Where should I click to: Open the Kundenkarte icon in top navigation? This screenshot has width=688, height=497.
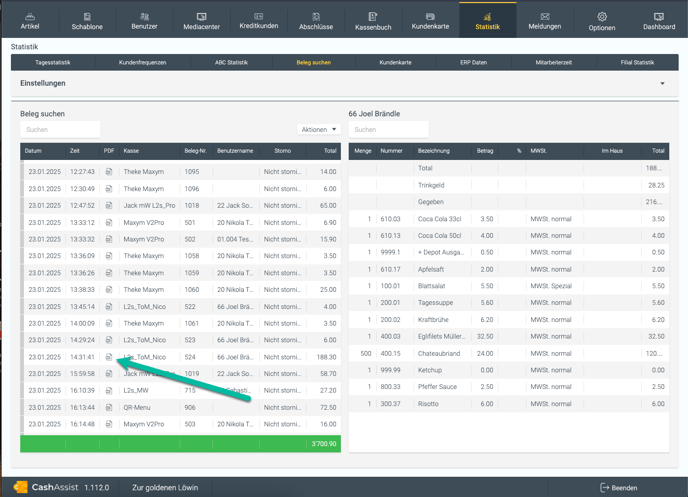coord(430,17)
